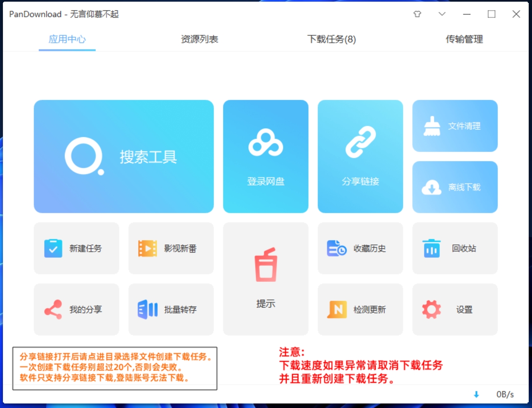This screenshot has height=408, width=532.
Task: Open the 设置 settings panel
Action: [454, 310]
